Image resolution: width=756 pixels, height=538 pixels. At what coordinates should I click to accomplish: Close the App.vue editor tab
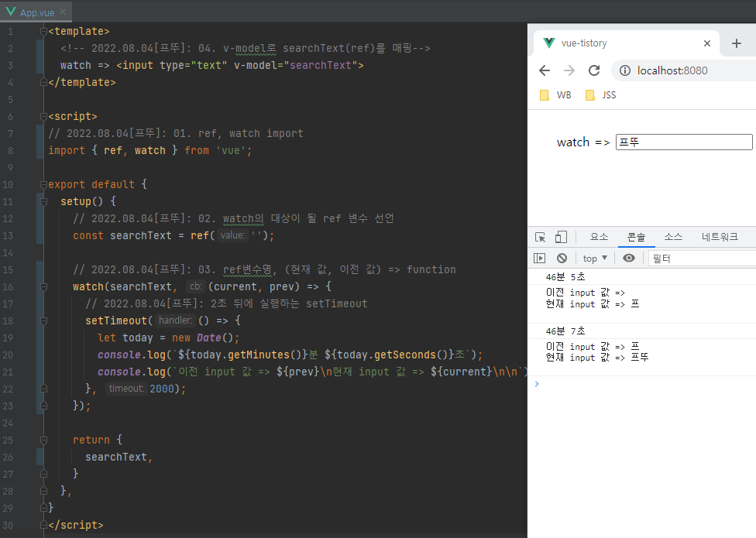point(63,12)
